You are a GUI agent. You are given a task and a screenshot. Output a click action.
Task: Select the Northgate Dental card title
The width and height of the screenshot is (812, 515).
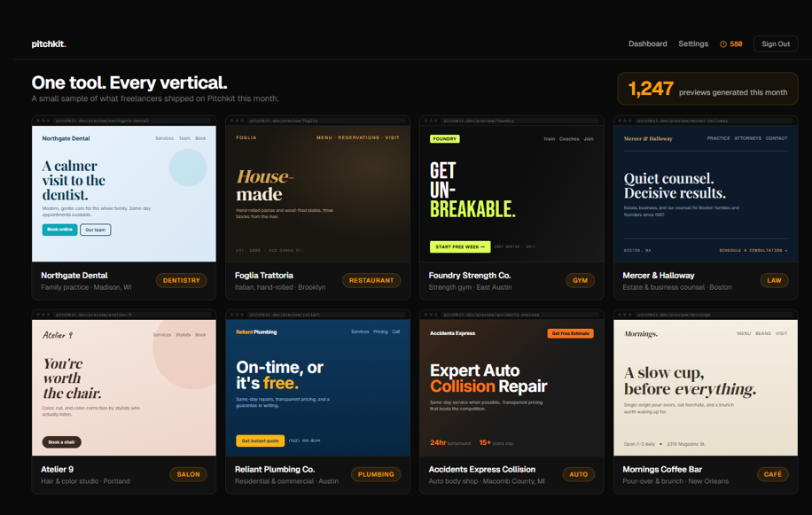point(74,276)
